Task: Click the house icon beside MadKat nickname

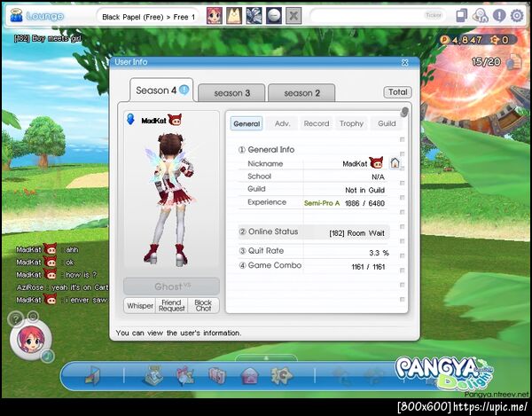Action: (395, 163)
